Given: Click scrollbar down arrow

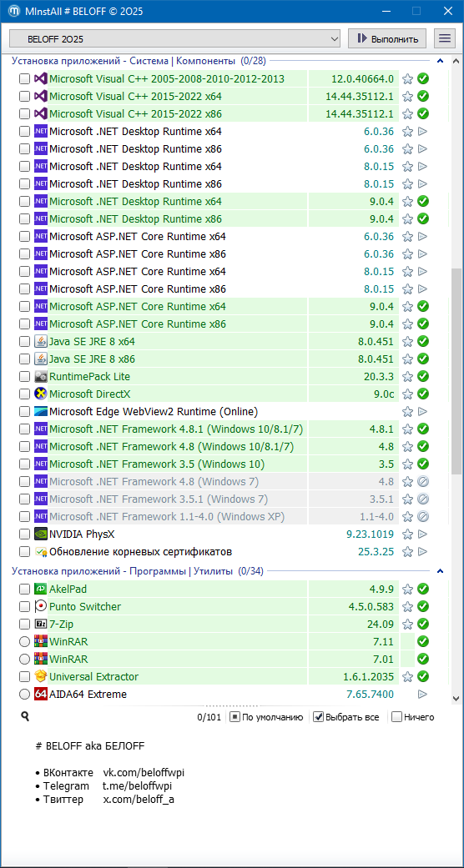Looking at the screenshot, I should click(x=456, y=699).
